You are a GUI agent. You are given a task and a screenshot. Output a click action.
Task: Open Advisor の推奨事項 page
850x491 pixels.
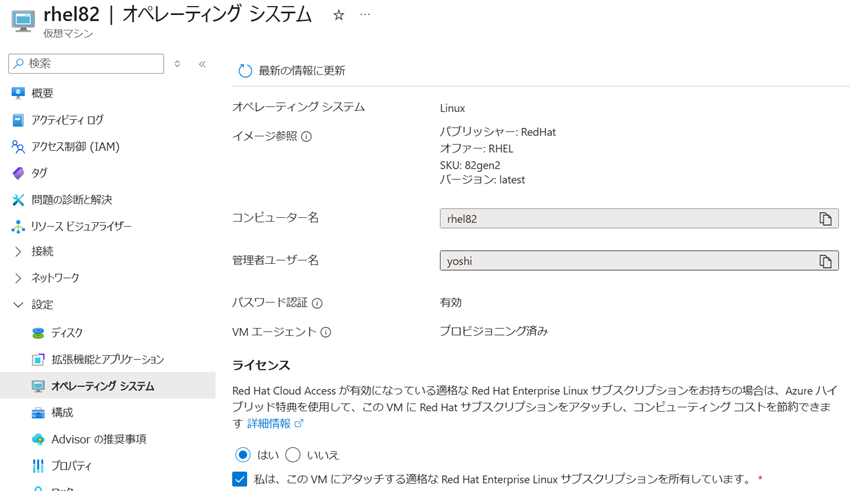pyautogui.click(x=99, y=439)
